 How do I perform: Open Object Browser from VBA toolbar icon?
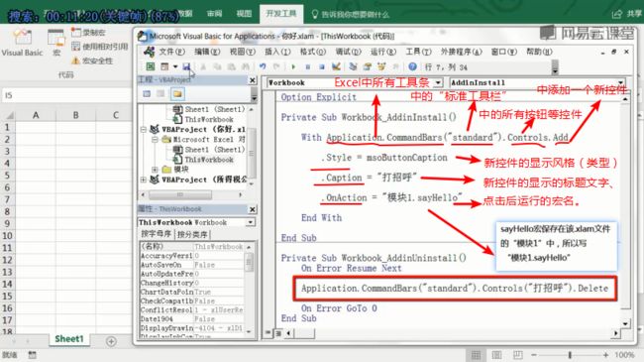click(381, 66)
